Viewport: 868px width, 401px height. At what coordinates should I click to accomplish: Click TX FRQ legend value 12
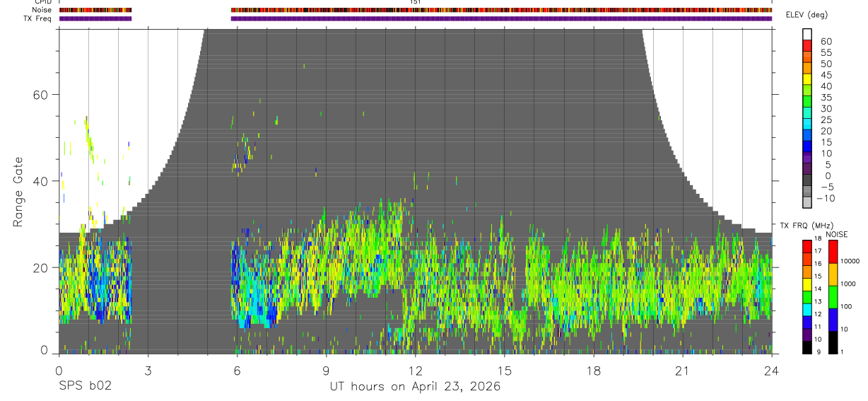818,314
